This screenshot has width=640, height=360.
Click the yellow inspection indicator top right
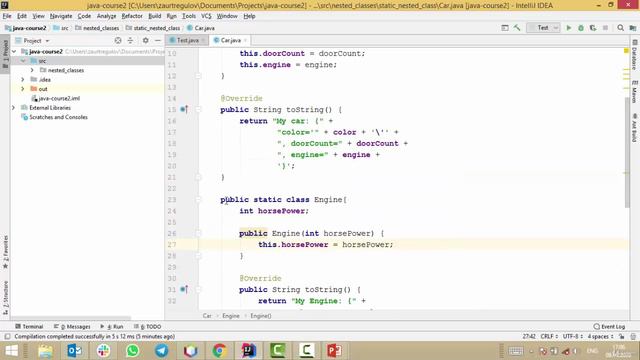click(626, 51)
